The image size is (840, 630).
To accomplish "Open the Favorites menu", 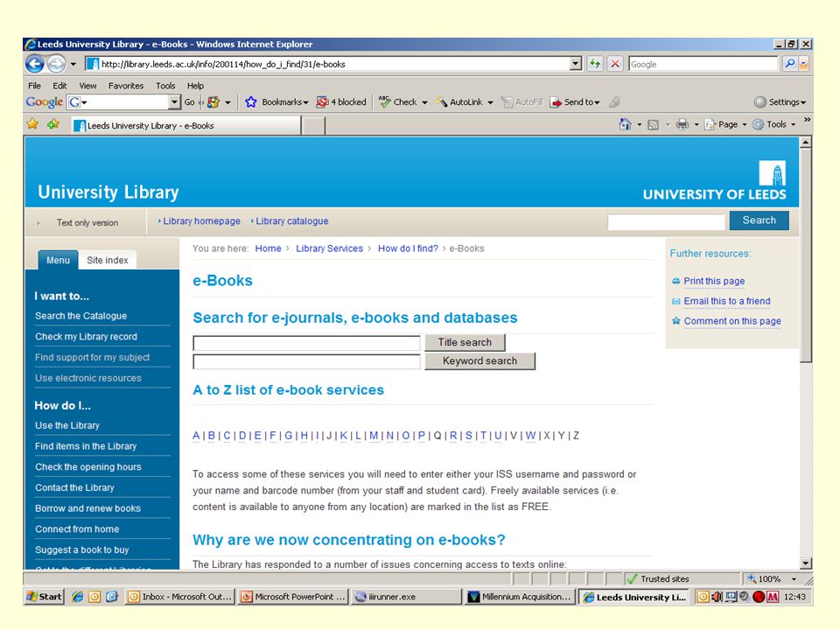I will pyautogui.click(x=126, y=86).
